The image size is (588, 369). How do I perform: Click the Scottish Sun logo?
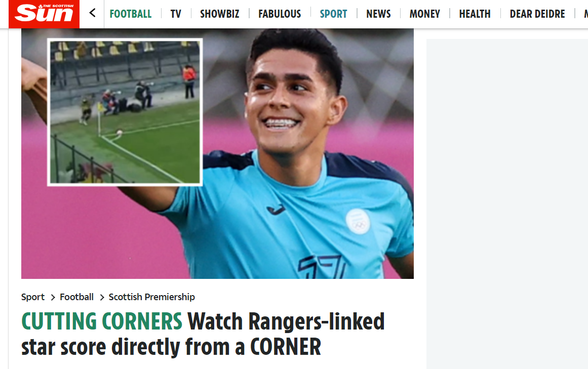pos(44,14)
